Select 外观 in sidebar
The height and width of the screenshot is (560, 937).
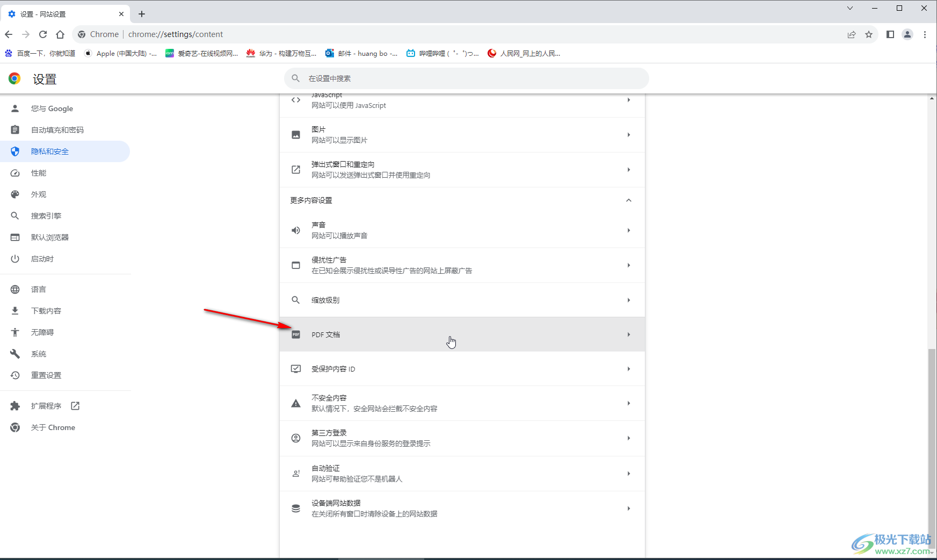(x=65, y=194)
